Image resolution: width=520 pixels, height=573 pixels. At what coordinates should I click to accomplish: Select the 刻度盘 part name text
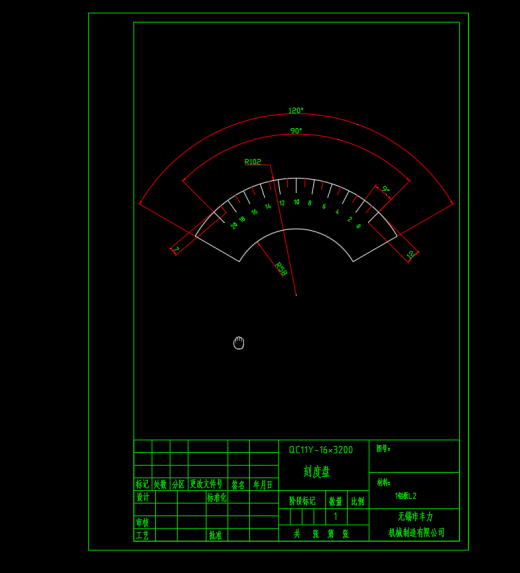316,472
